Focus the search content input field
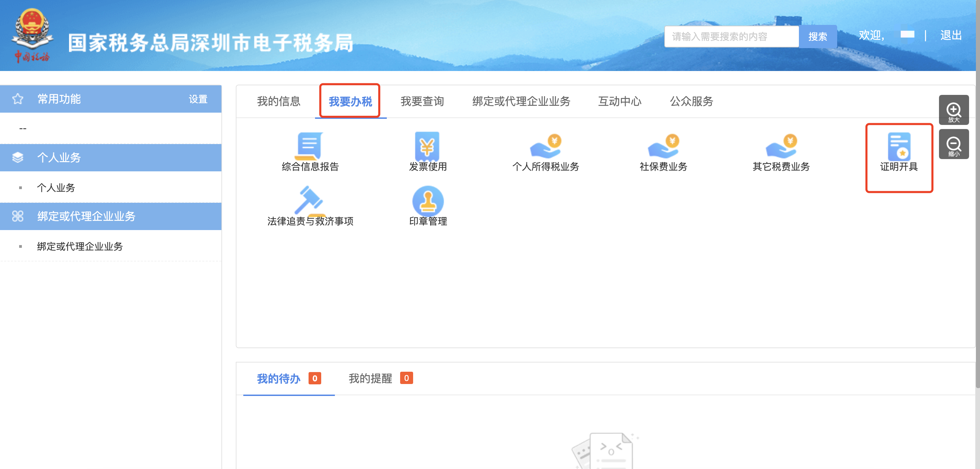 (731, 37)
